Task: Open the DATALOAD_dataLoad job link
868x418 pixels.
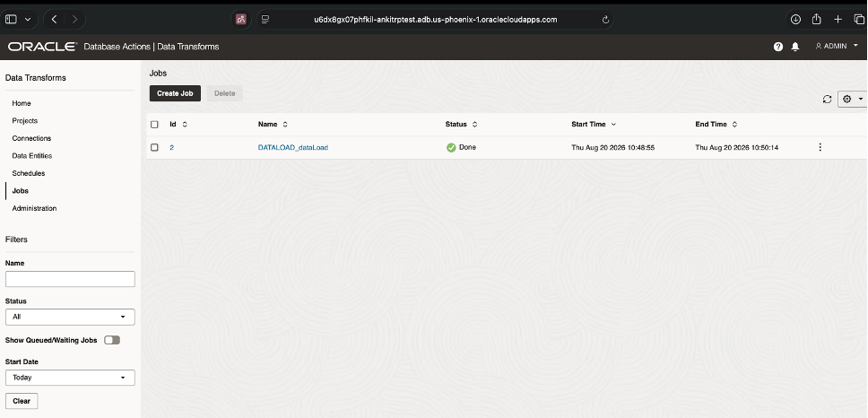Action: coord(293,148)
